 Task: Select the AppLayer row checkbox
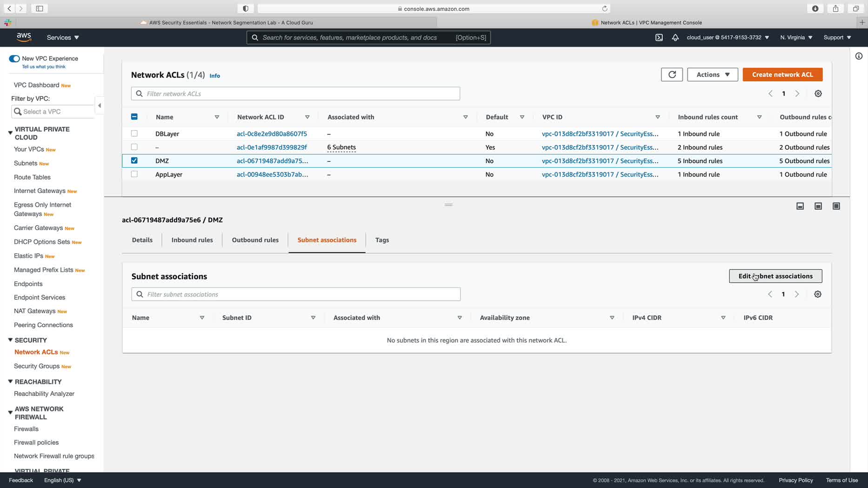pos(134,174)
